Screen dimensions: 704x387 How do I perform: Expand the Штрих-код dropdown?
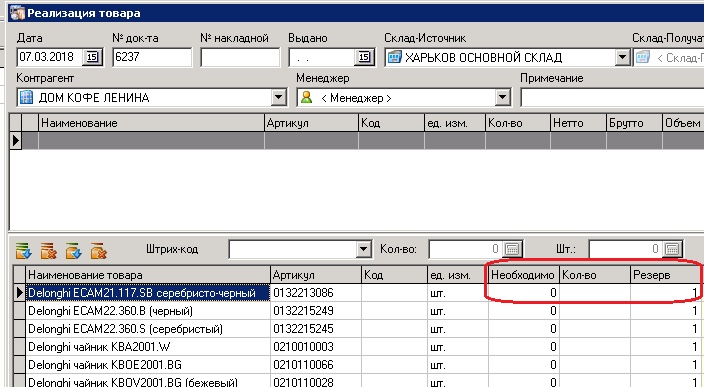point(363,249)
